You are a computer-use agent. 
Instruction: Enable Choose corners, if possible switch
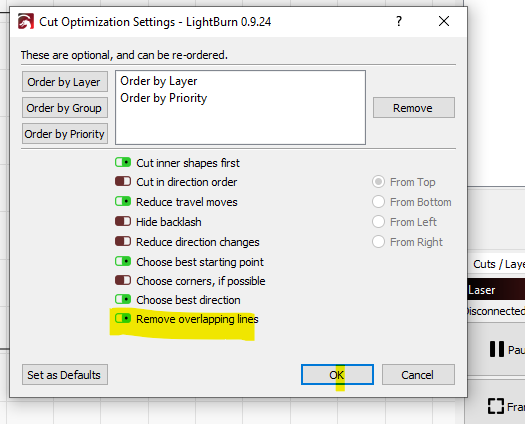click(123, 280)
